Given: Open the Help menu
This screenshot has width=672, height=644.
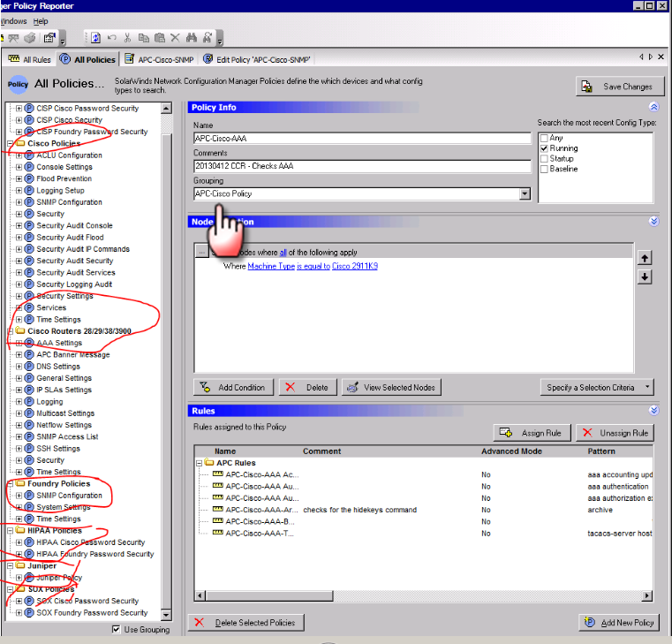Looking at the screenshot, I should click(x=41, y=21).
